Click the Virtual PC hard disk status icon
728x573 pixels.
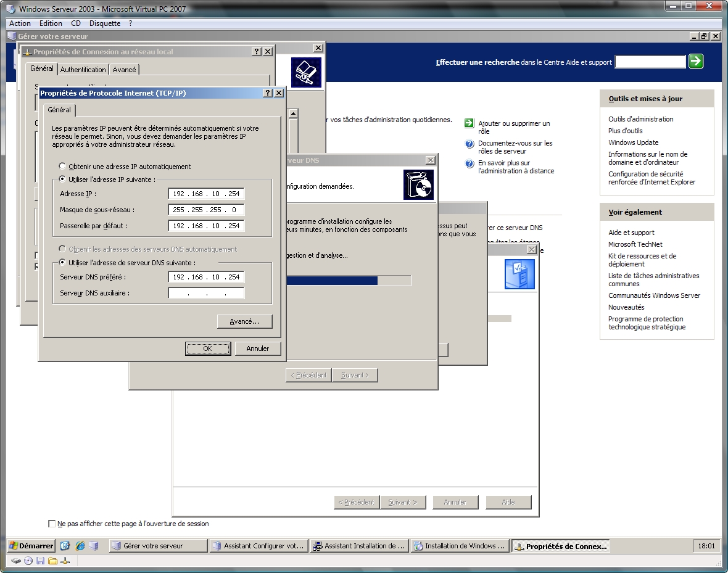tap(16, 561)
